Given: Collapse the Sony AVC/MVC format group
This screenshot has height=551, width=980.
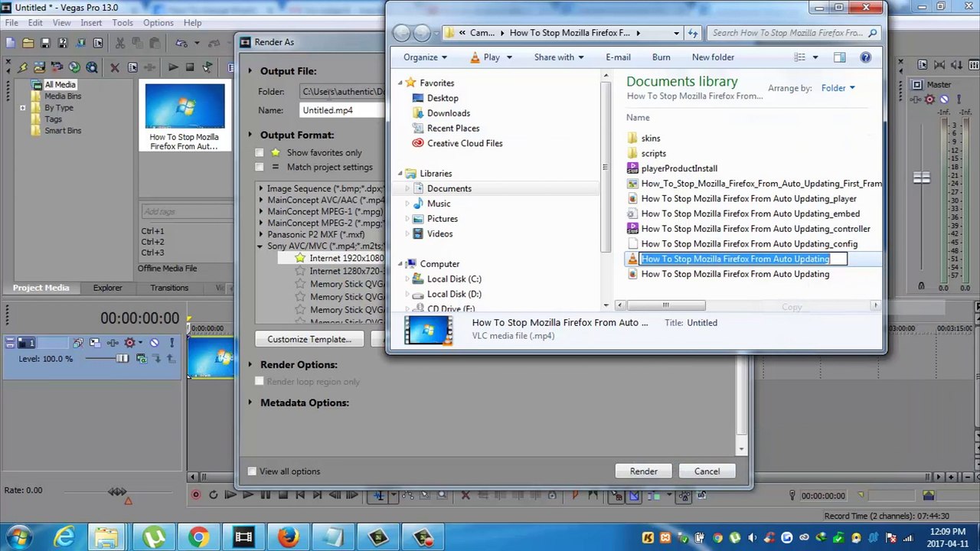Looking at the screenshot, I should (260, 246).
